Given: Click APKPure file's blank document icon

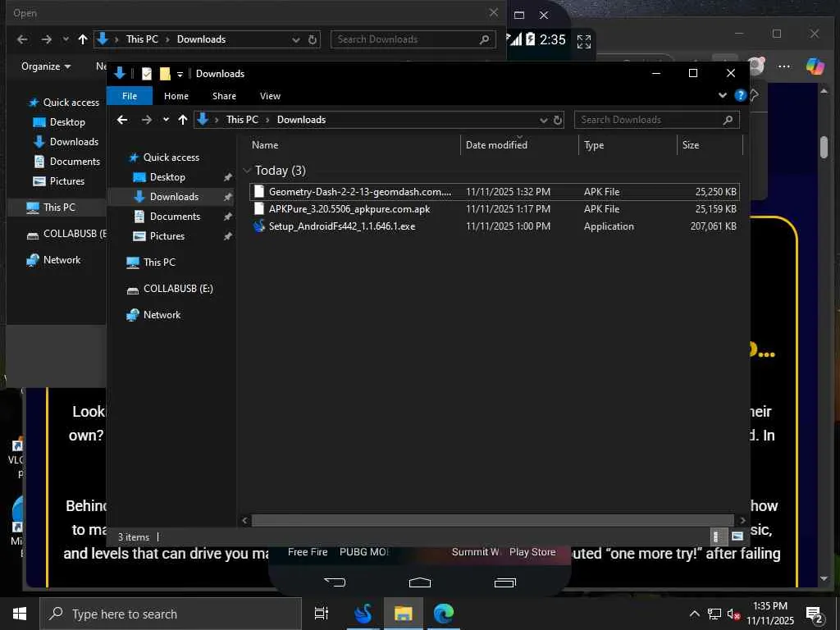Looking at the screenshot, I should [259, 209].
